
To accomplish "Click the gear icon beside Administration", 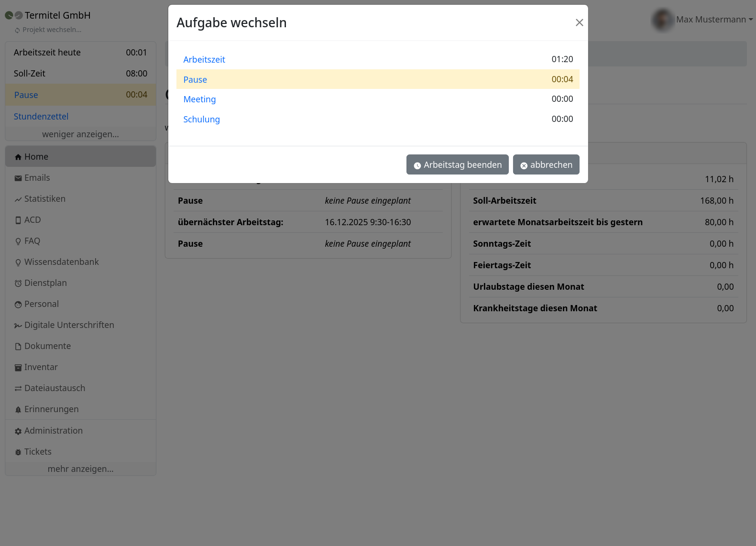I will tap(18, 431).
